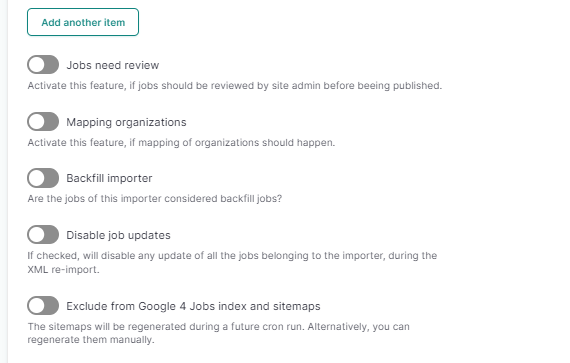Screen dimensions: 570x363
Task: Click the 'XML re-import.' text
Action: [63, 270]
